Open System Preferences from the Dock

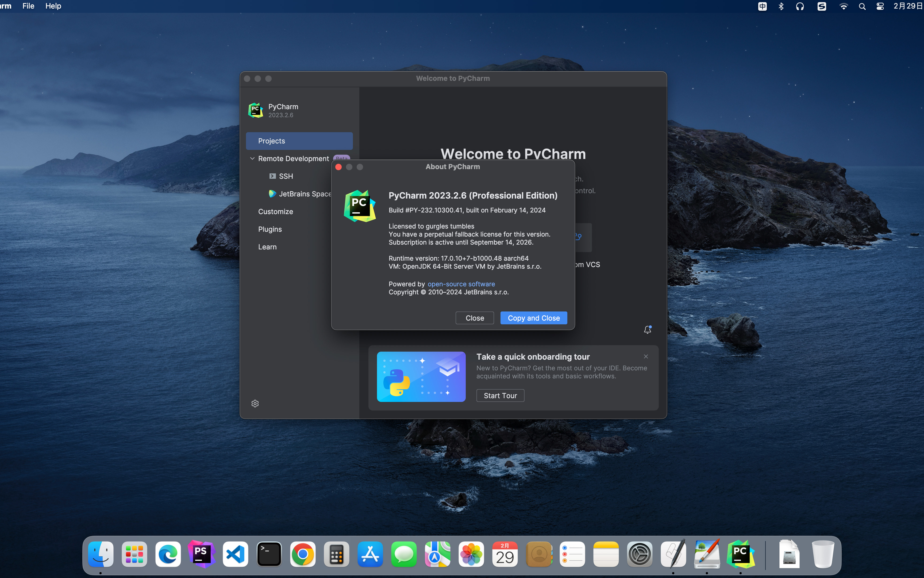[640, 554]
